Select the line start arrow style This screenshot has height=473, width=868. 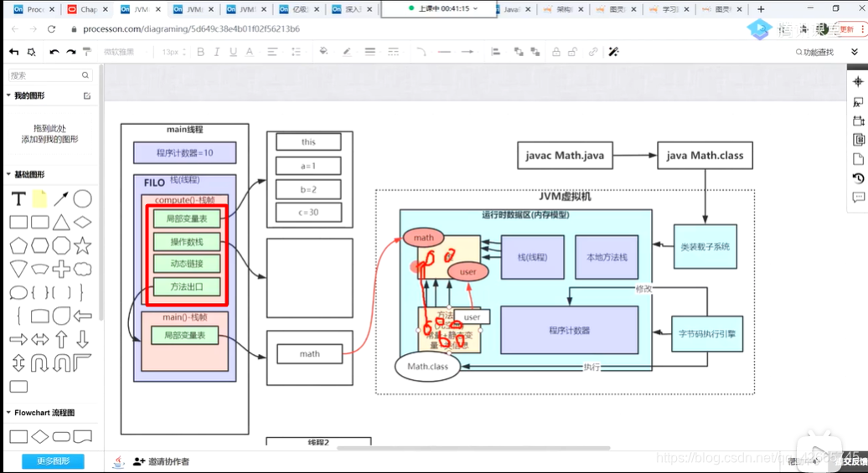point(444,51)
